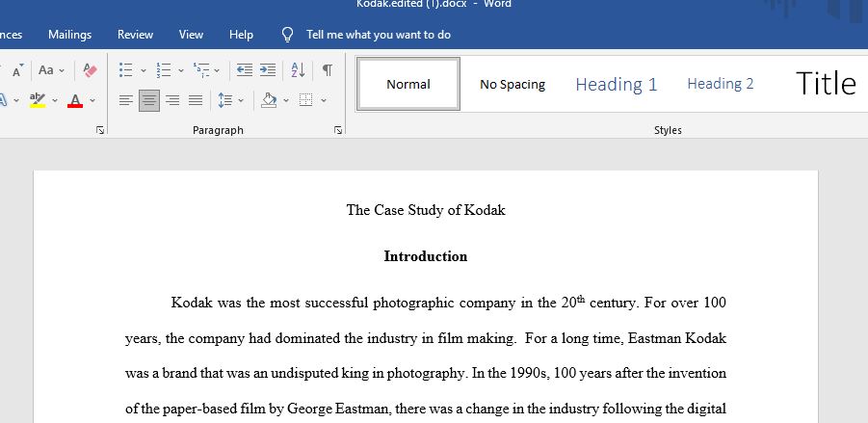This screenshot has height=423, width=868.
Task: Click the Borders icon
Action: pyautogui.click(x=305, y=100)
